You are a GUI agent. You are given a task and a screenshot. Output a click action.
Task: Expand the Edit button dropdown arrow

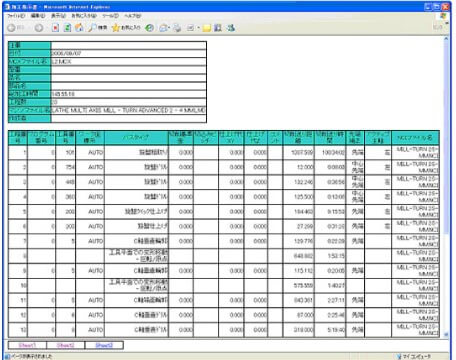tap(198, 28)
